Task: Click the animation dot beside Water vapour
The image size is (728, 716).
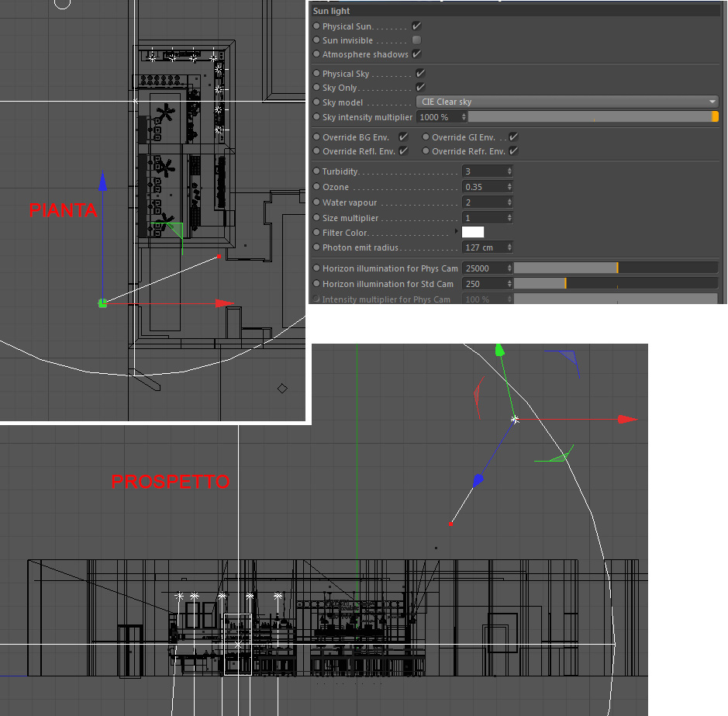Action: coord(316,202)
